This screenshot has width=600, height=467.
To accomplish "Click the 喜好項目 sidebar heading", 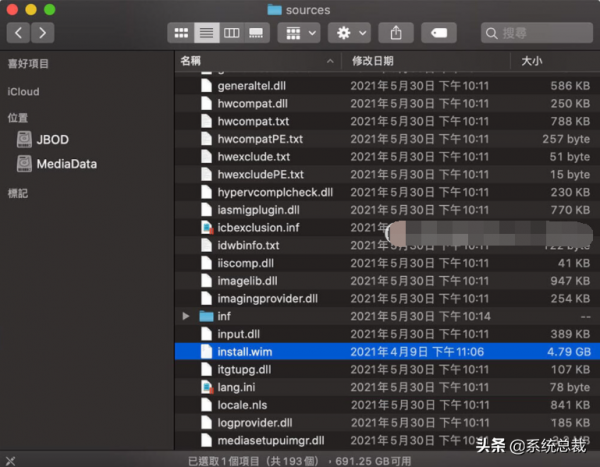I will [x=28, y=64].
